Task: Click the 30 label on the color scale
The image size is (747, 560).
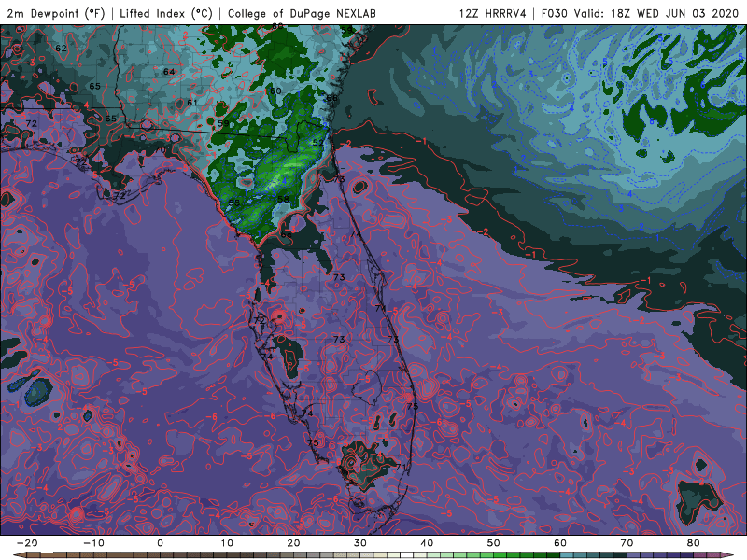Action: pos(360,543)
